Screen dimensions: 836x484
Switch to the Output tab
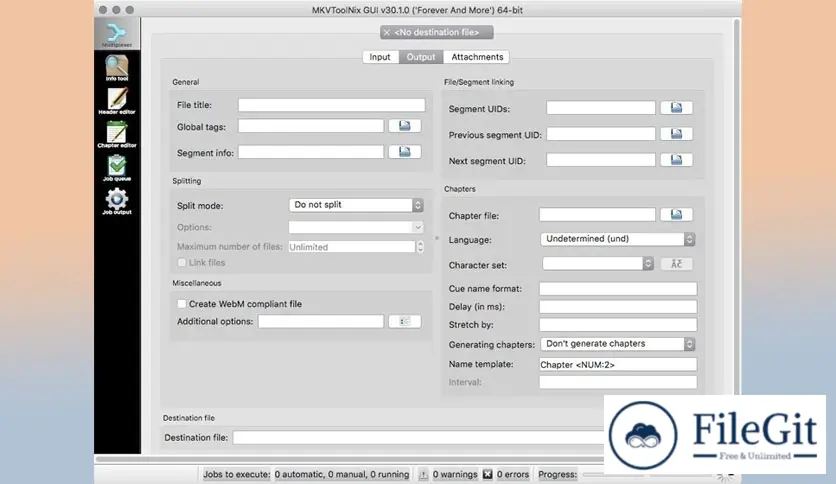tap(421, 57)
